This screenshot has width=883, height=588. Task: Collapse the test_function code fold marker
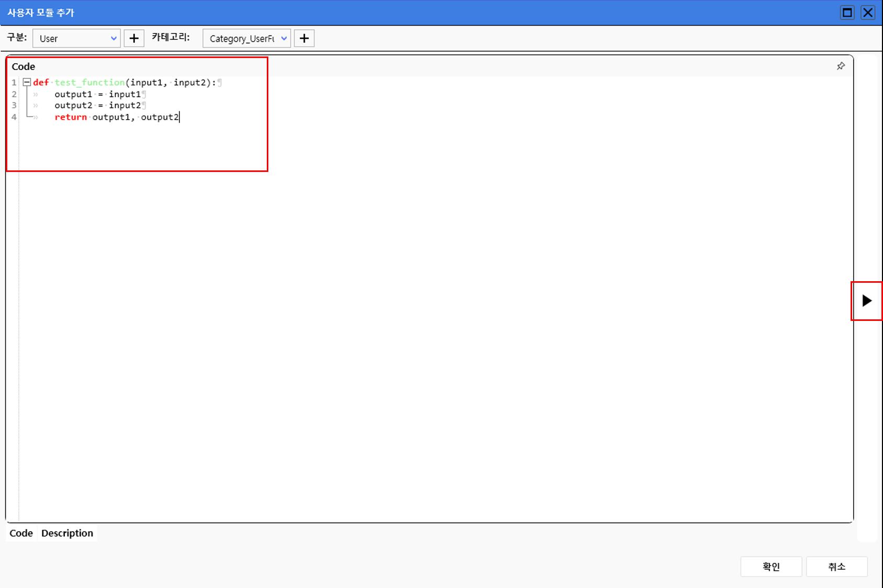27,82
